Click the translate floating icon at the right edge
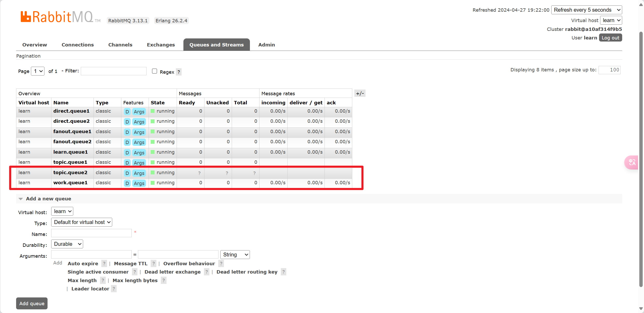This screenshot has width=644, height=313. (x=632, y=162)
